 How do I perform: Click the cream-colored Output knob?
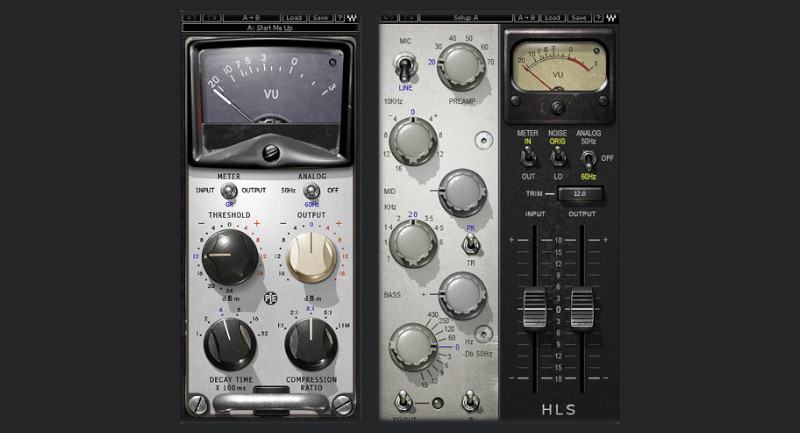point(312,257)
